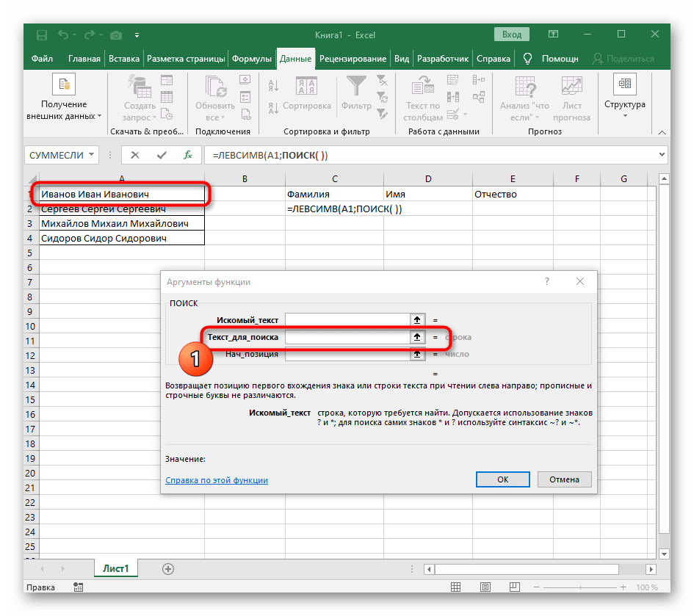Image resolution: width=694 pixels, height=616 pixels.
Task: Select the Отчество header cell
Action: (x=513, y=194)
